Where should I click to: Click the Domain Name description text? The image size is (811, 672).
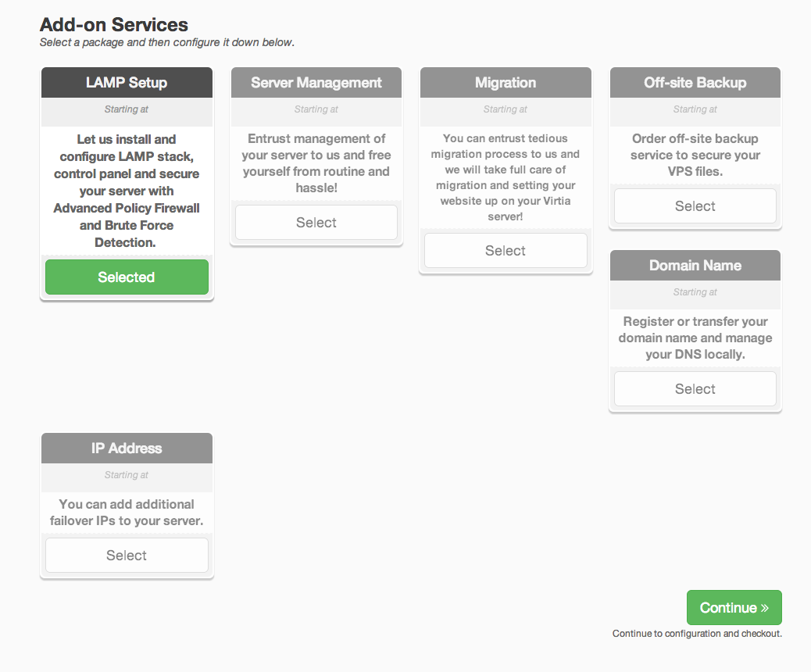(x=695, y=338)
